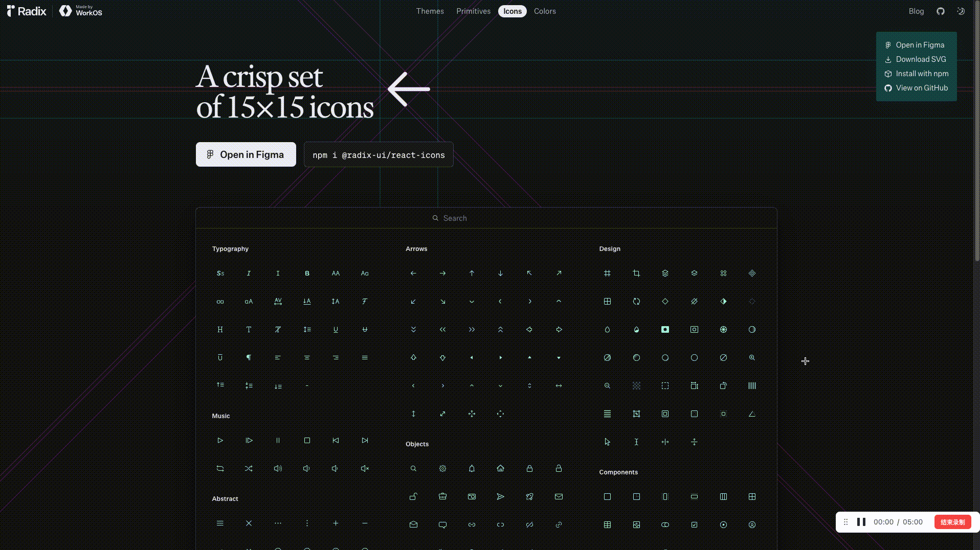
Task: Click the Search icons input field
Action: click(x=486, y=218)
